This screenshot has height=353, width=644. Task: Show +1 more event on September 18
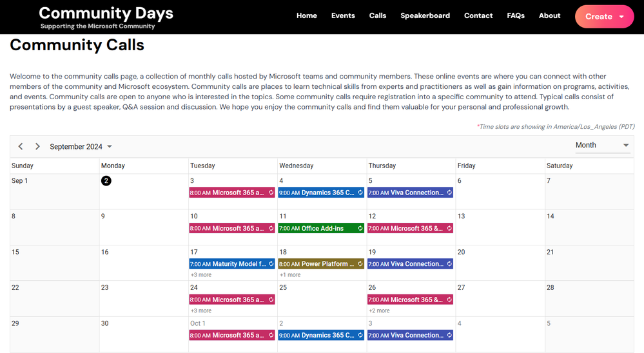point(290,275)
